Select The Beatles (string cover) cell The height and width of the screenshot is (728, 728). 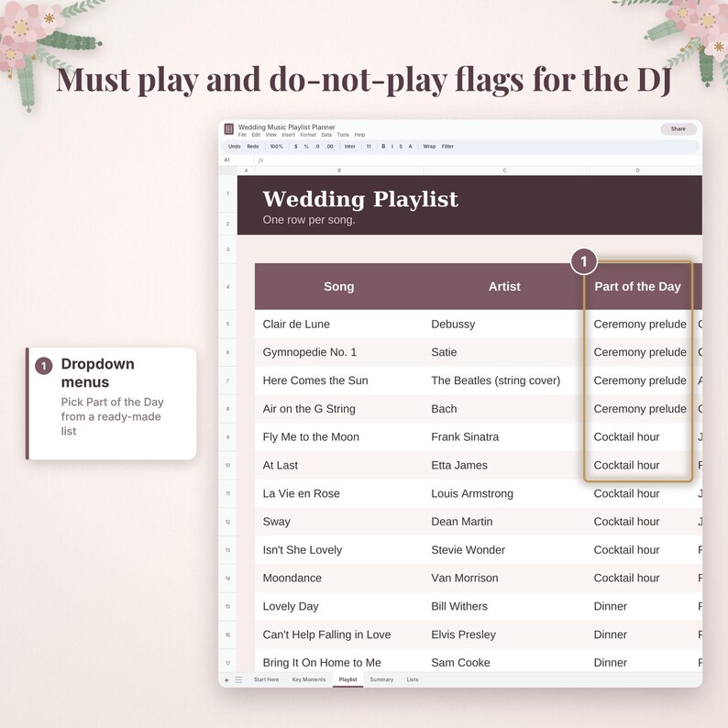[x=504, y=381]
